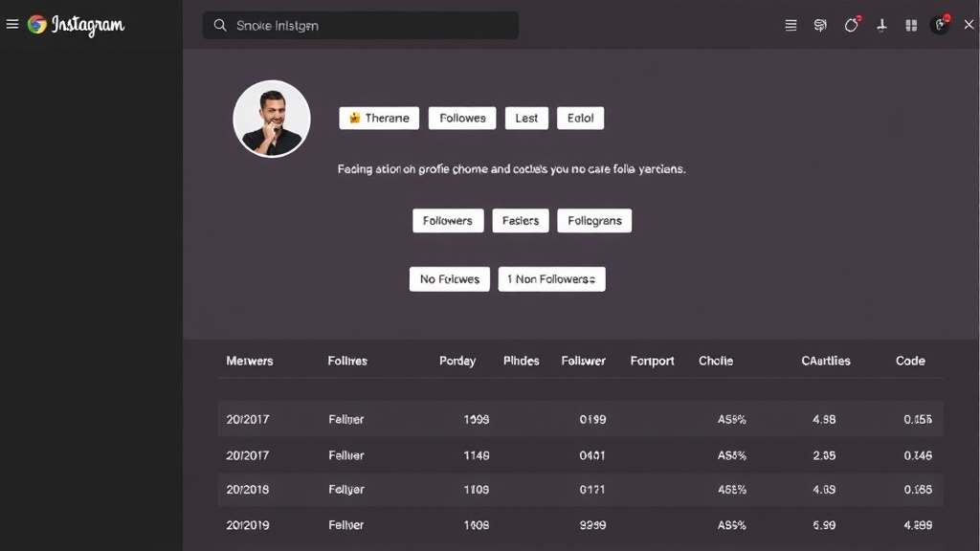Click the Eclol button

581,118
